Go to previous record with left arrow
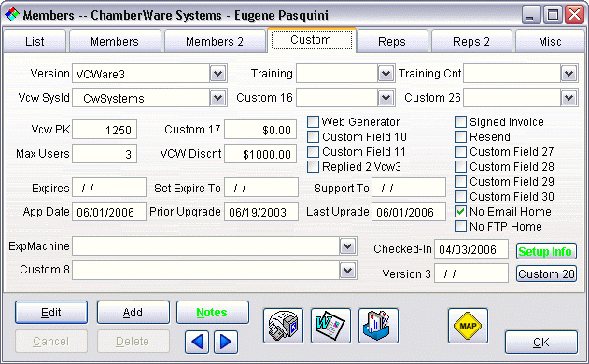This screenshot has width=589, height=364. pyautogui.click(x=197, y=342)
